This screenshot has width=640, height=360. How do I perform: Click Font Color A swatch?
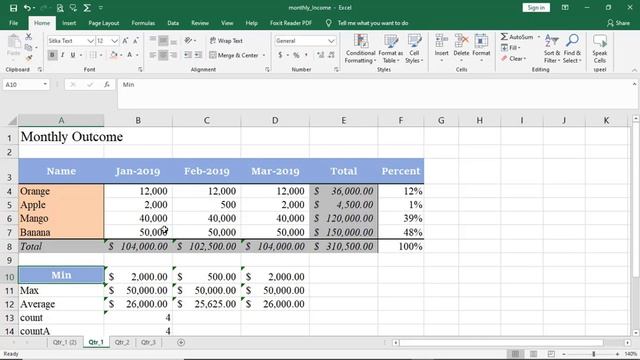click(x=129, y=55)
